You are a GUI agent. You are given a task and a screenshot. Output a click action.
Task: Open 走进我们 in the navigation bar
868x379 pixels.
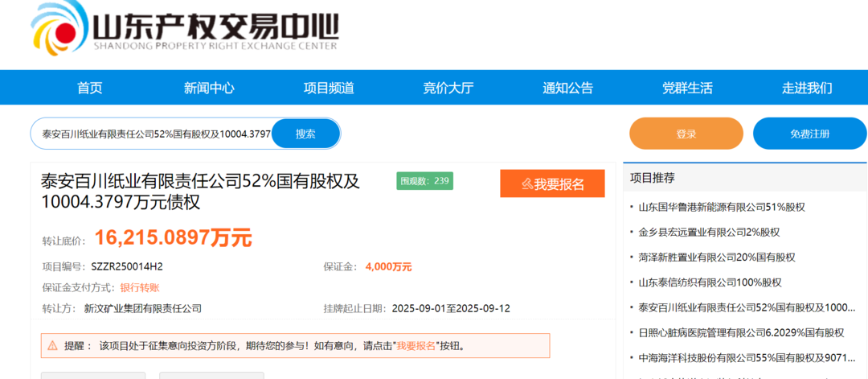pos(807,88)
